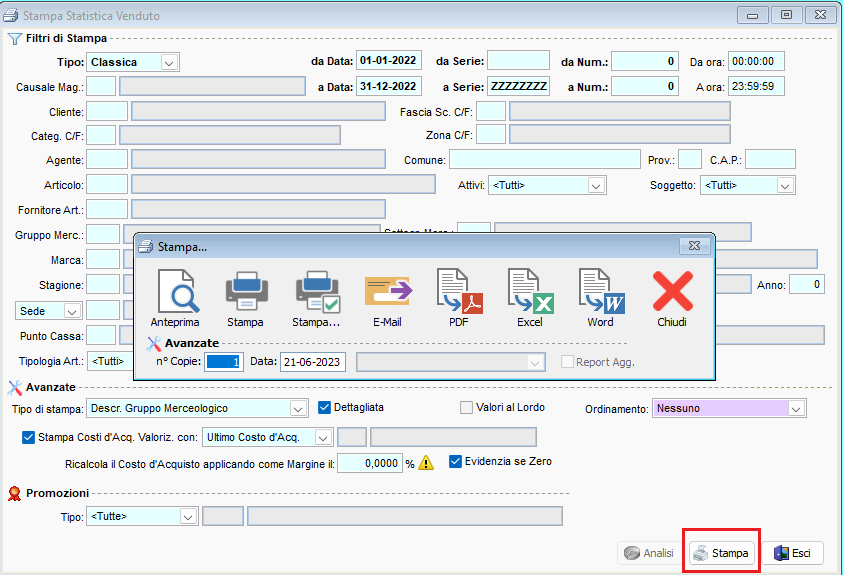Click the yellow warning triangle icon

pyautogui.click(x=426, y=463)
